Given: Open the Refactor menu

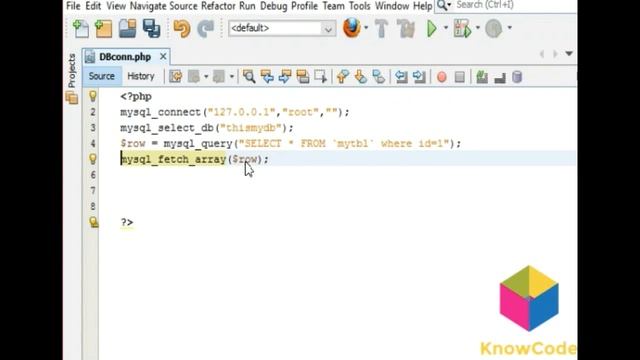Looking at the screenshot, I should 218,6.
